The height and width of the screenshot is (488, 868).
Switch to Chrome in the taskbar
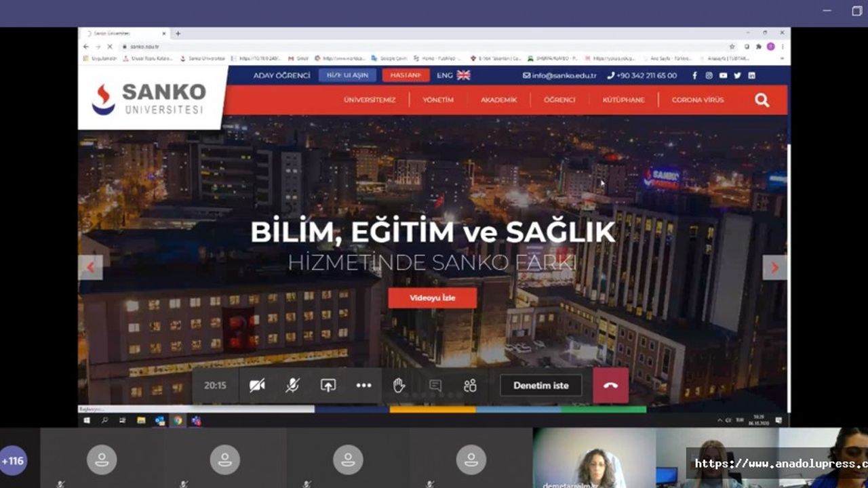pos(178,421)
